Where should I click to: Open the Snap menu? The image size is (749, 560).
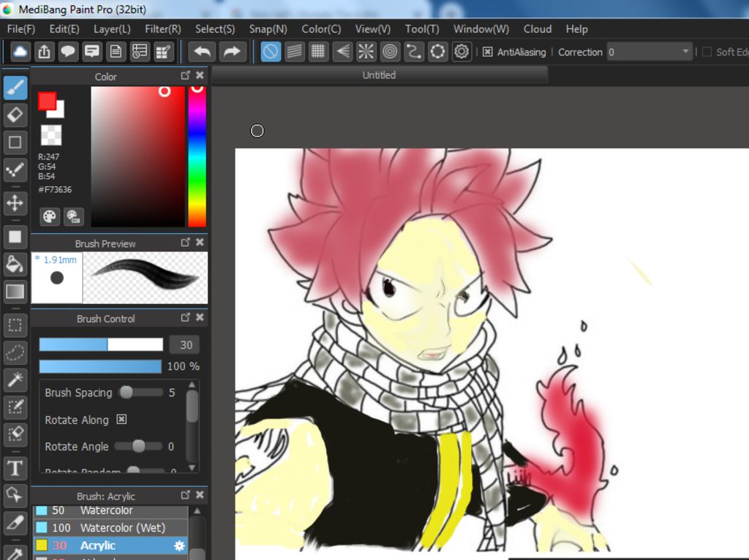(x=268, y=29)
